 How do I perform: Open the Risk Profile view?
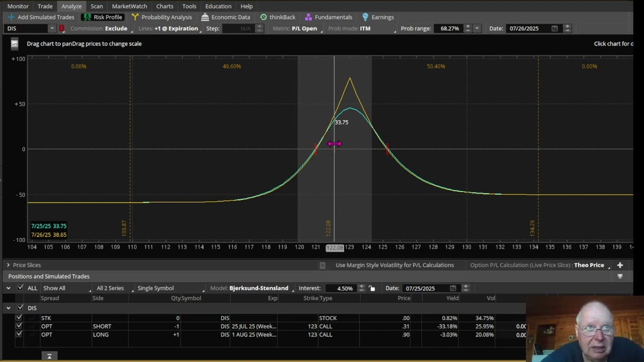pyautogui.click(x=102, y=17)
